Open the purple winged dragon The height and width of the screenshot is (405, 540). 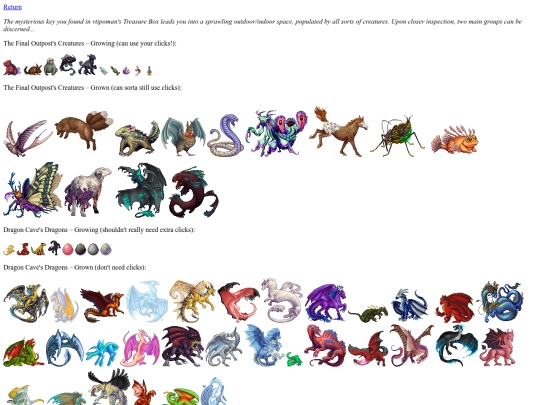pyautogui.click(x=325, y=303)
